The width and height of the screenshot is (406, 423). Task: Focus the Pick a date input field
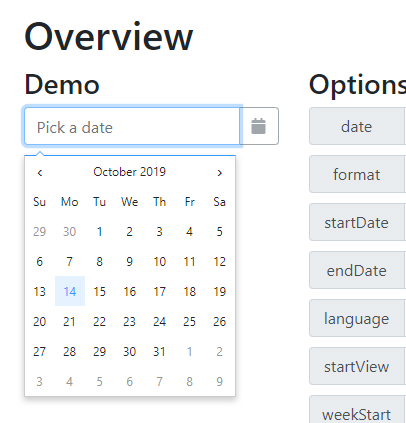tap(132, 126)
